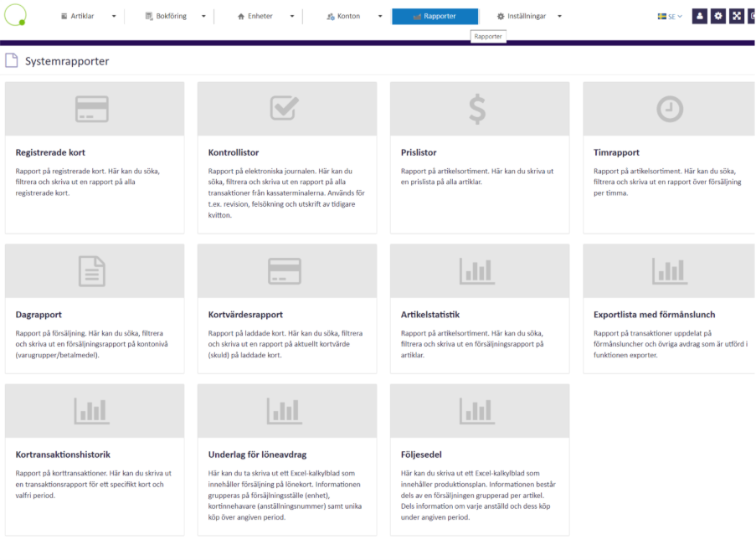Toggle fullscreen with the expand icon

737,16
